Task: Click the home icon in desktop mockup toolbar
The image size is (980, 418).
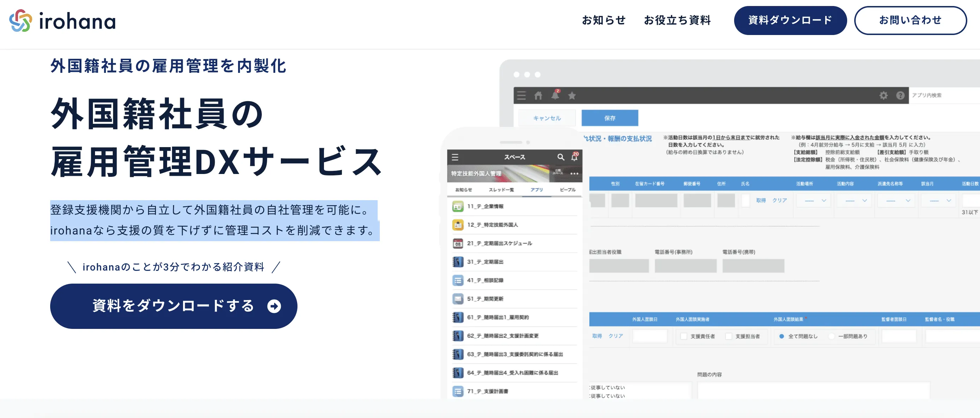Action: (x=538, y=95)
